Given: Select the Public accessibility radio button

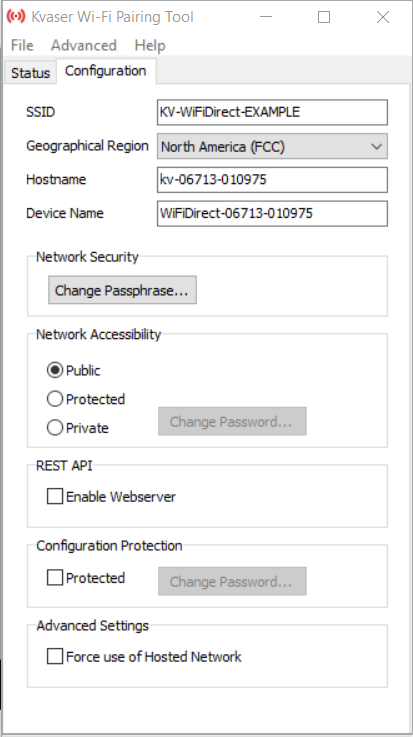Looking at the screenshot, I should tap(74, 370).
